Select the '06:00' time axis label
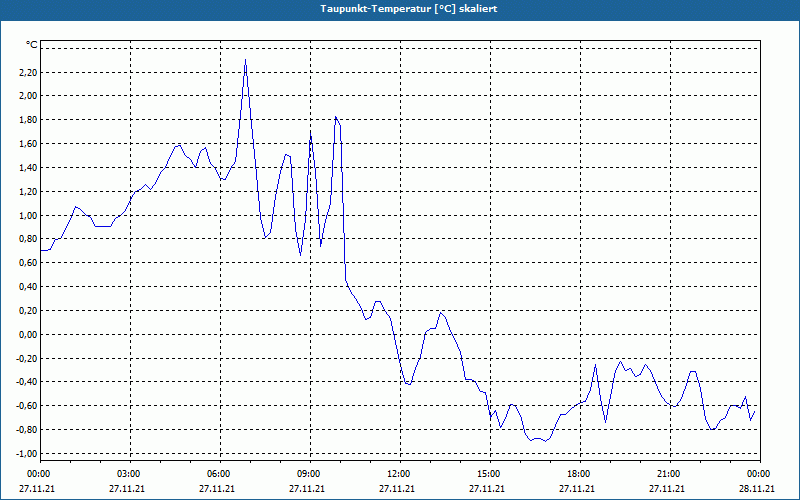800x500 pixels. click(x=220, y=474)
